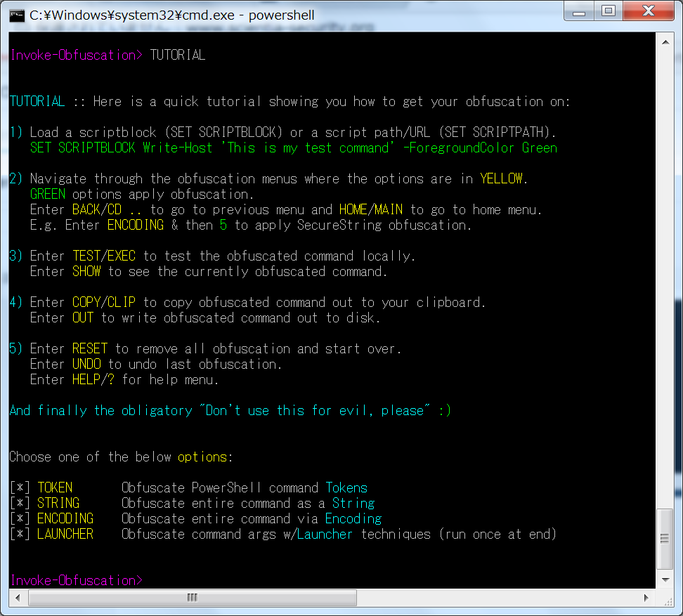
Task: Click the 'ENCODING' menu option in list
Action: pos(65,518)
